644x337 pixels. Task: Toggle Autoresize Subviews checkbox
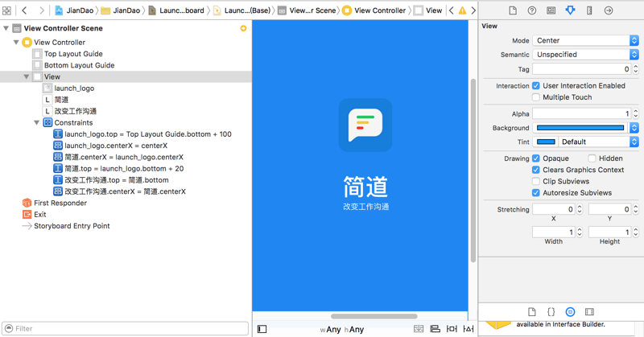coord(536,193)
